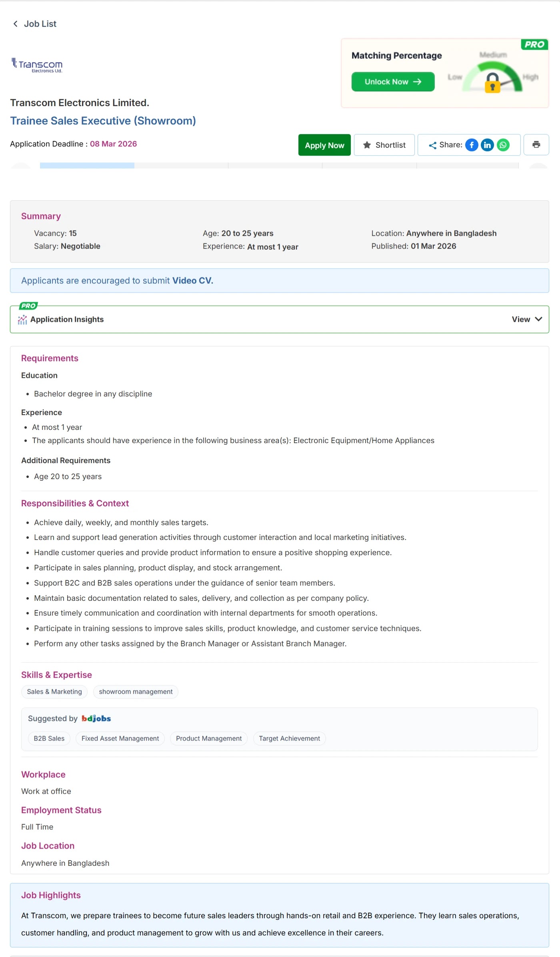Click the Target Achievement suggested skill
The height and width of the screenshot is (957, 560).
(289, 738)
